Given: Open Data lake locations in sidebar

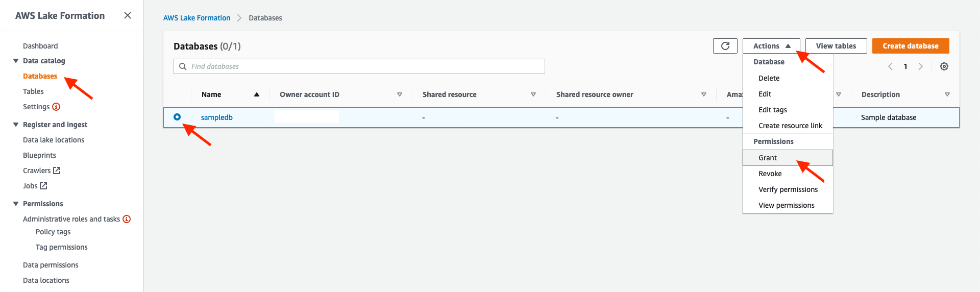Looking at the screenshot, I should (x=54, y=140).
